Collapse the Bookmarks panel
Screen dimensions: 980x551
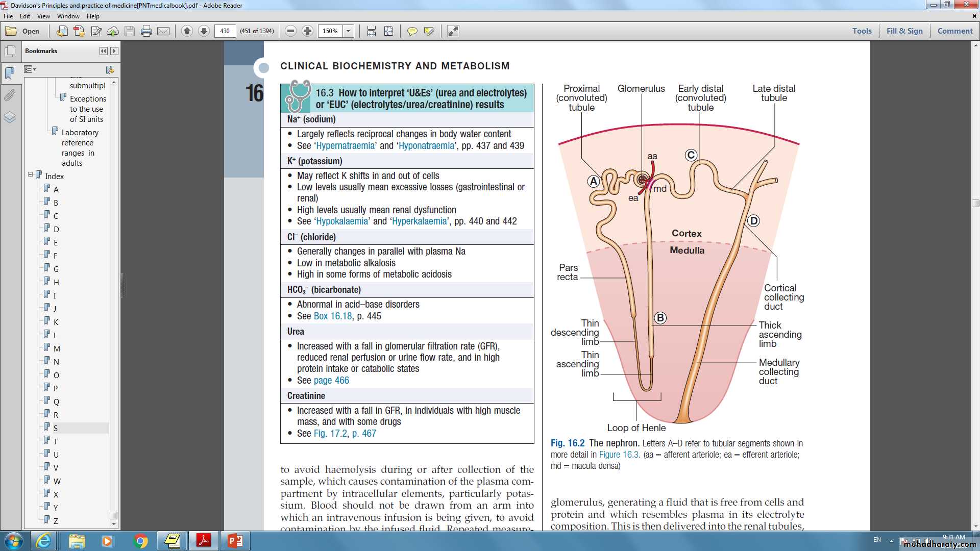104,51
